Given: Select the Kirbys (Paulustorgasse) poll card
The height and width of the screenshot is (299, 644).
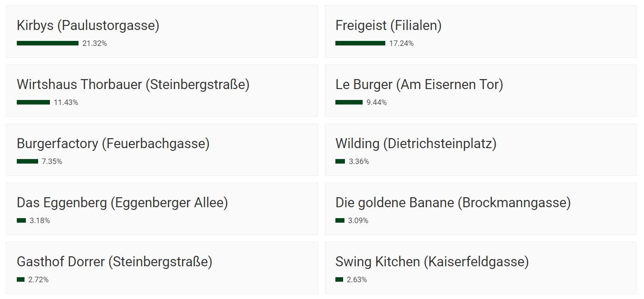Looking at the screenshot, I should click(x=162, y=32).
